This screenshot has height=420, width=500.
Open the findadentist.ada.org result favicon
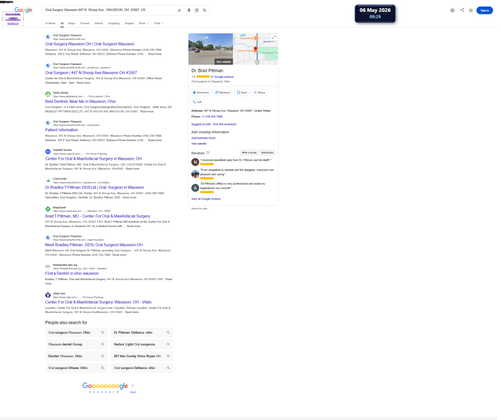tap(48, 266)
